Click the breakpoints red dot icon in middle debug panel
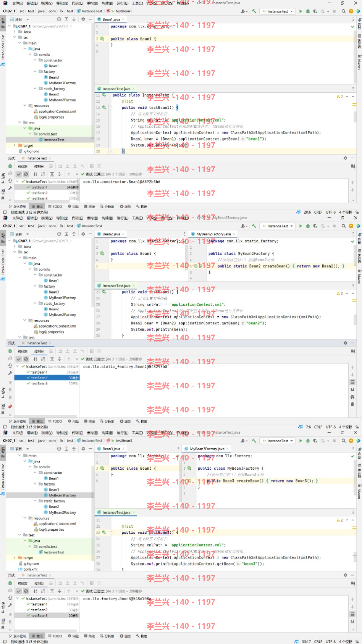 click(10, 406)
